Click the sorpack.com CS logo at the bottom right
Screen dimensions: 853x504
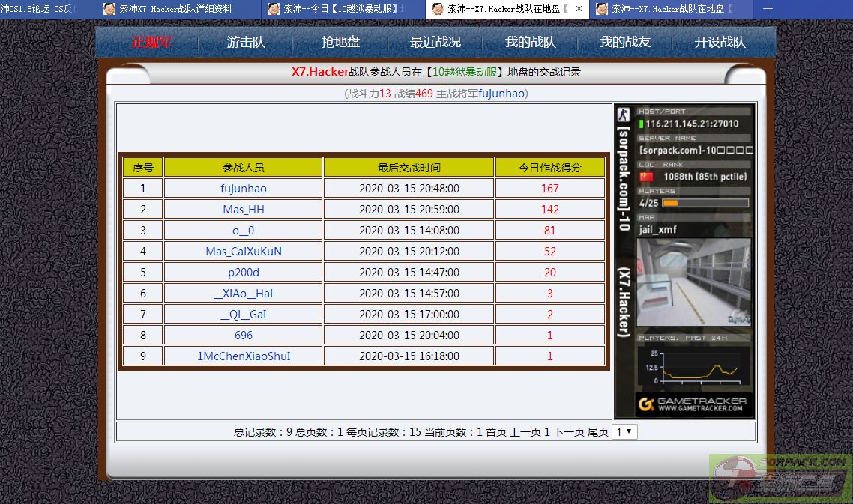[x=781, y=476]
